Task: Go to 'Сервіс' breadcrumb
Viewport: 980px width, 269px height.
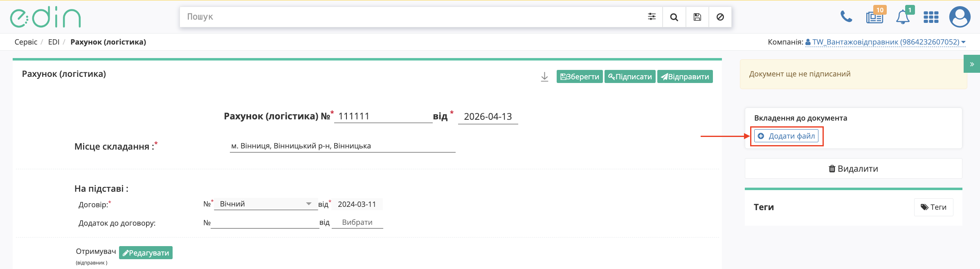Action: click(x=26, y=42)
